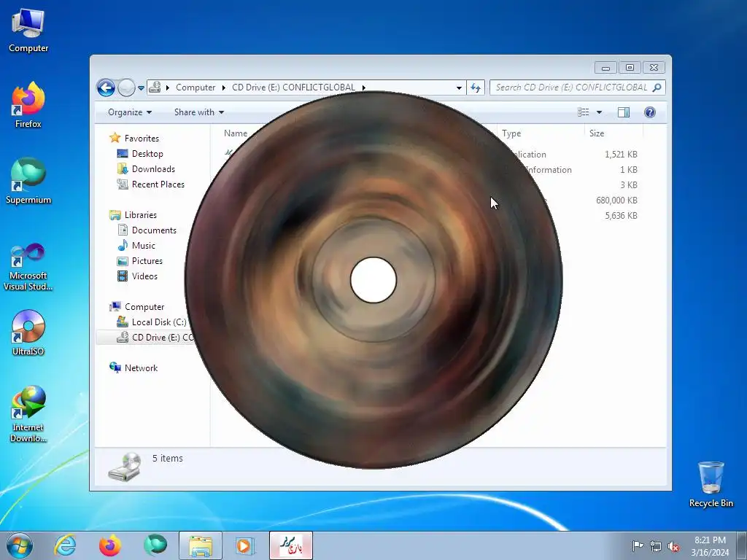Click the Explorer forward navigation arrow
The height and width of the screenshot is (560, 747).
click(x=126, y=87)
